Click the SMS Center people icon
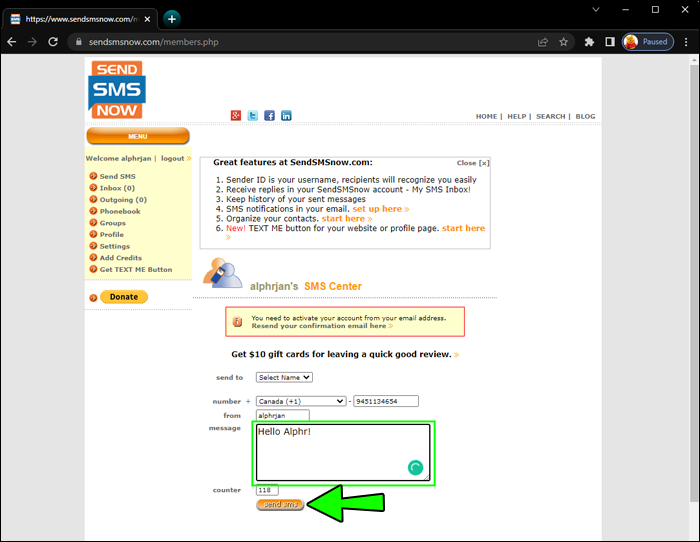Screen dimensions: 700x542 [x=222, y=273]
